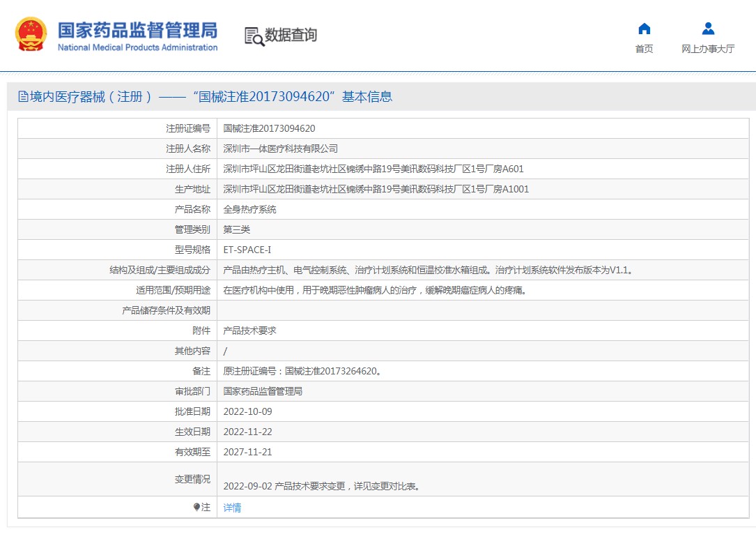The width and height of the screenshot is (756, 539).
Task: Click the lightbulb icon beside 注
Action: point(196,507)
